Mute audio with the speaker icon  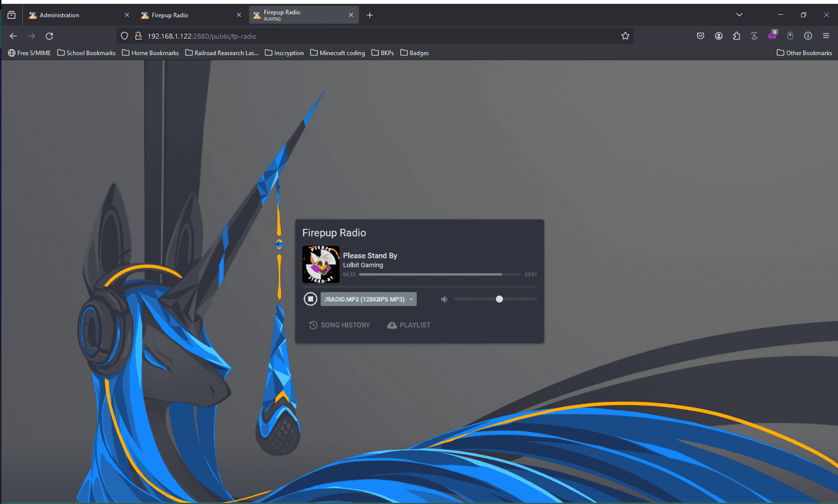[444, 299]
